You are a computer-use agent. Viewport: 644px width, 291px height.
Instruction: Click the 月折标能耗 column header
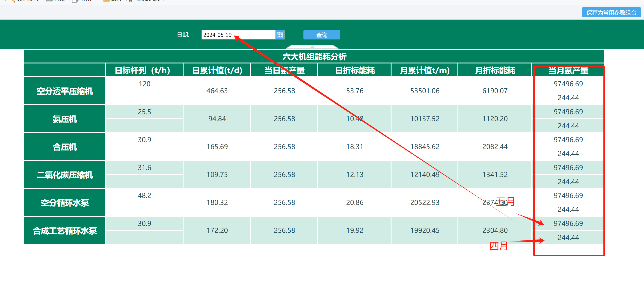pyautogui.click(x=495, y=71)
